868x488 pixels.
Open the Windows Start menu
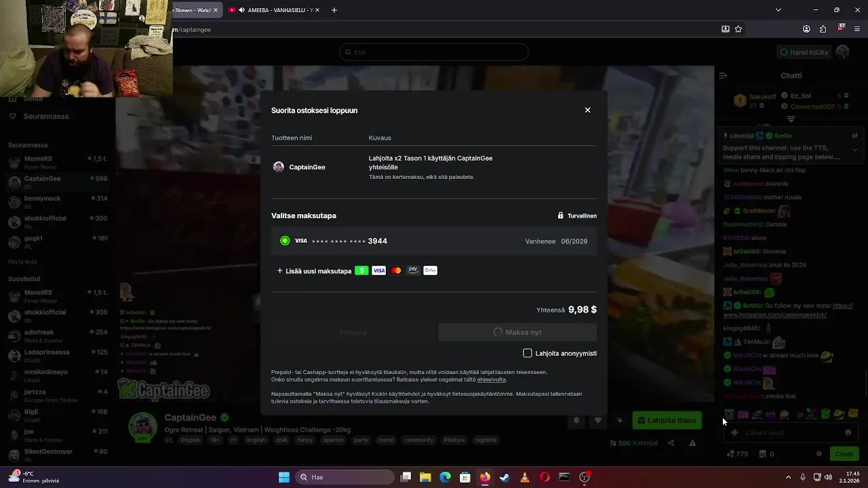(x=284, y=477)
